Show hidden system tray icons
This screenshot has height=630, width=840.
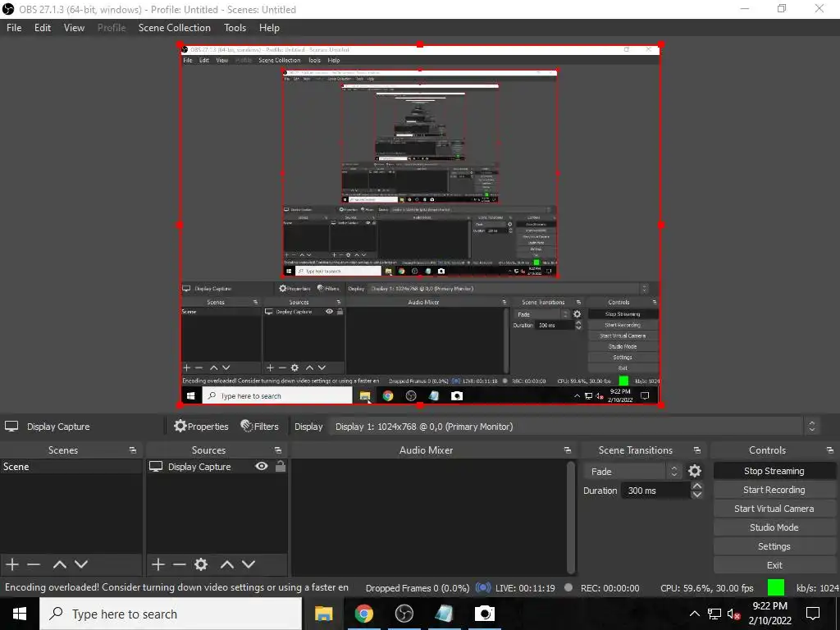coord(694,614)
